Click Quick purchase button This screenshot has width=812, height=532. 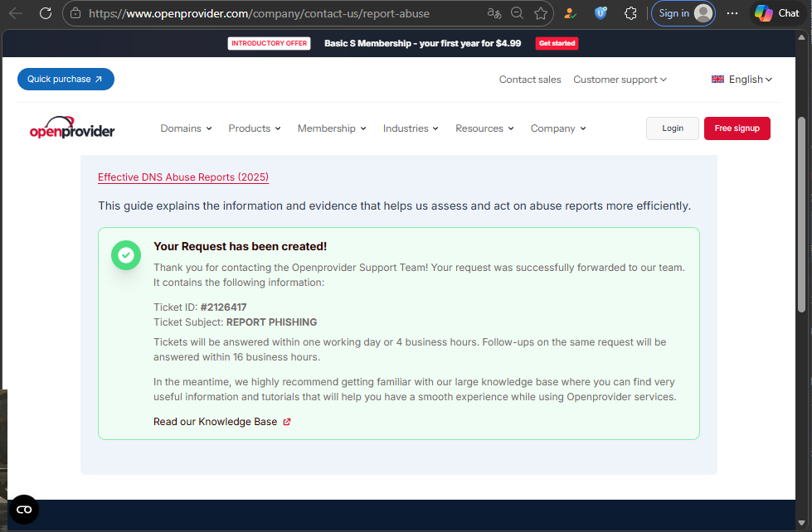coord(66,80)
